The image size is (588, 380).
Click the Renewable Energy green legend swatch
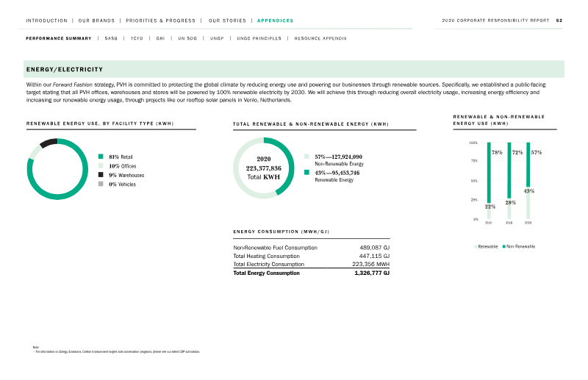[x=306, y=172]
